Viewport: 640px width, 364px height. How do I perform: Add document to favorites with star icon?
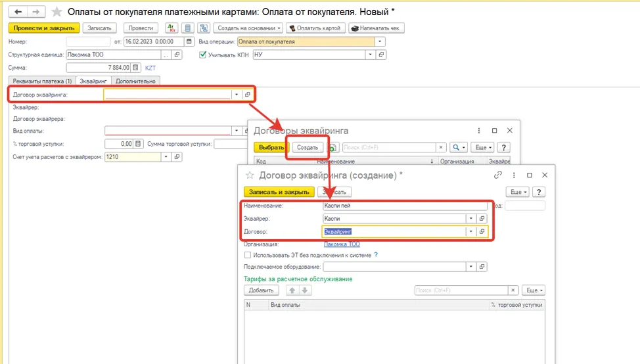pos(57,12)
